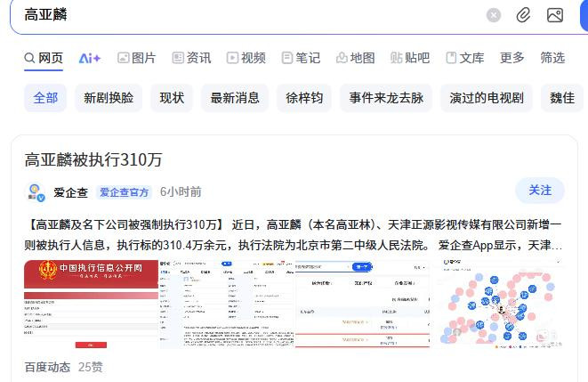Viewport: 588px width, 382px height.
Task: Open the 笔记 tab
Action: point(301,58)
